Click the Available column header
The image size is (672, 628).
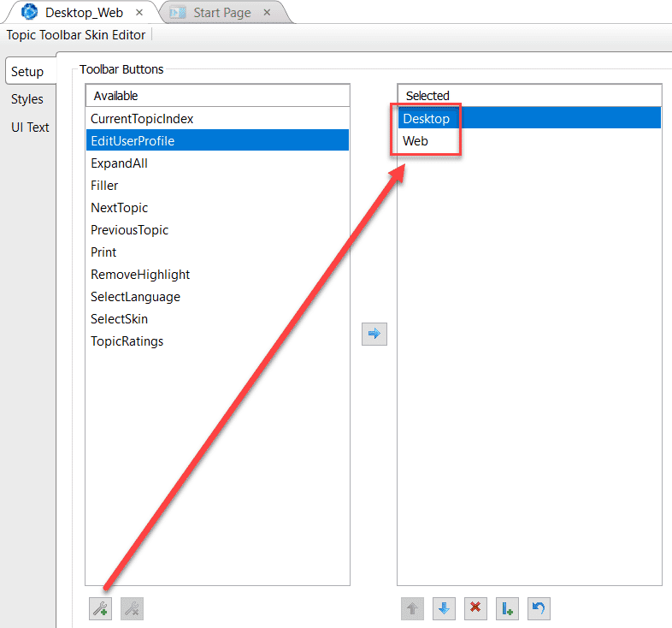(x=218, y=95)
